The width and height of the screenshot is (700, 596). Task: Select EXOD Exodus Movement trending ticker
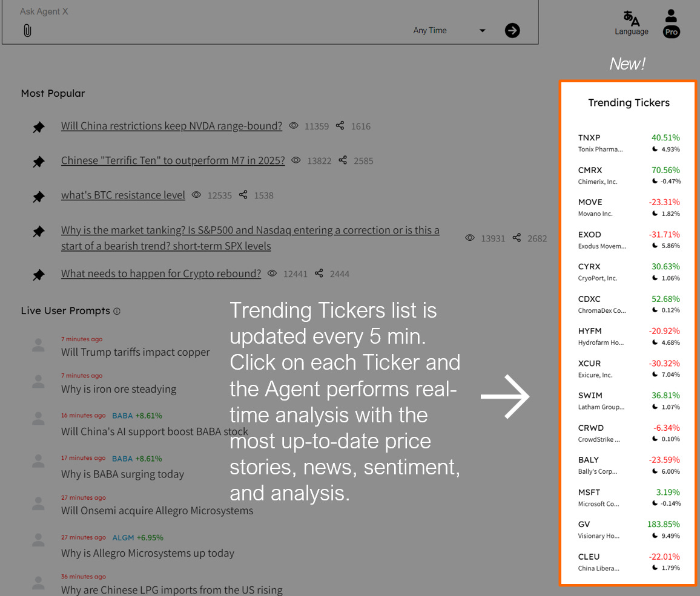[x=629, y=240]
